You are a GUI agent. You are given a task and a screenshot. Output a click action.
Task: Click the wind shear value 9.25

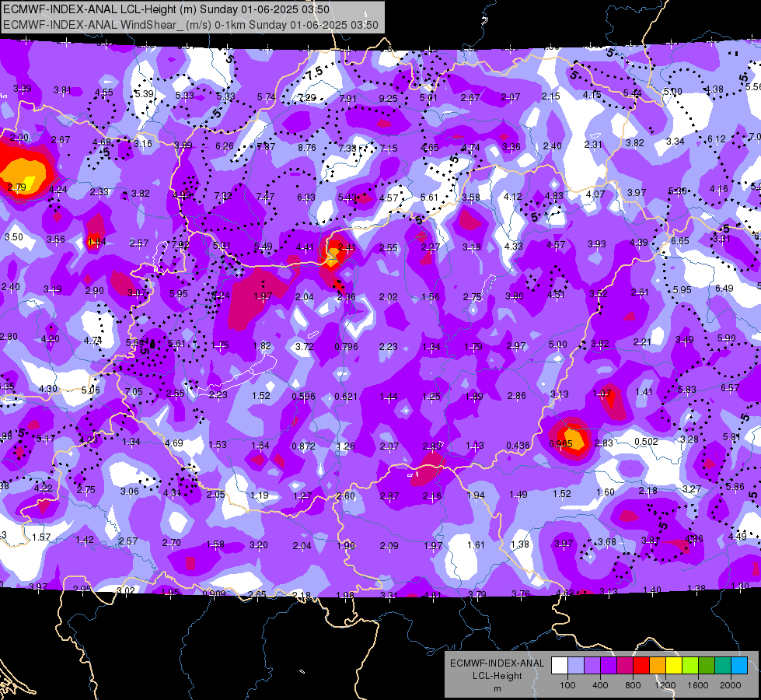pyautogui.click(x=388, y=99)
